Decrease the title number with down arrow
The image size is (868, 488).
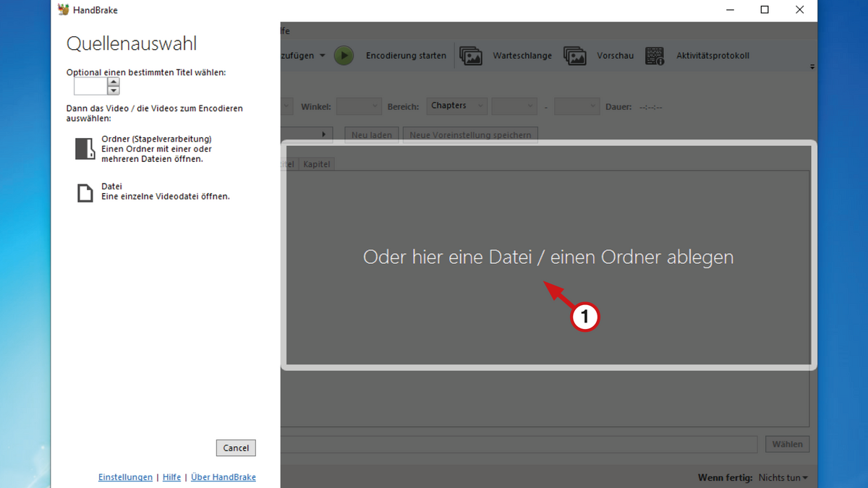point(114,91)
